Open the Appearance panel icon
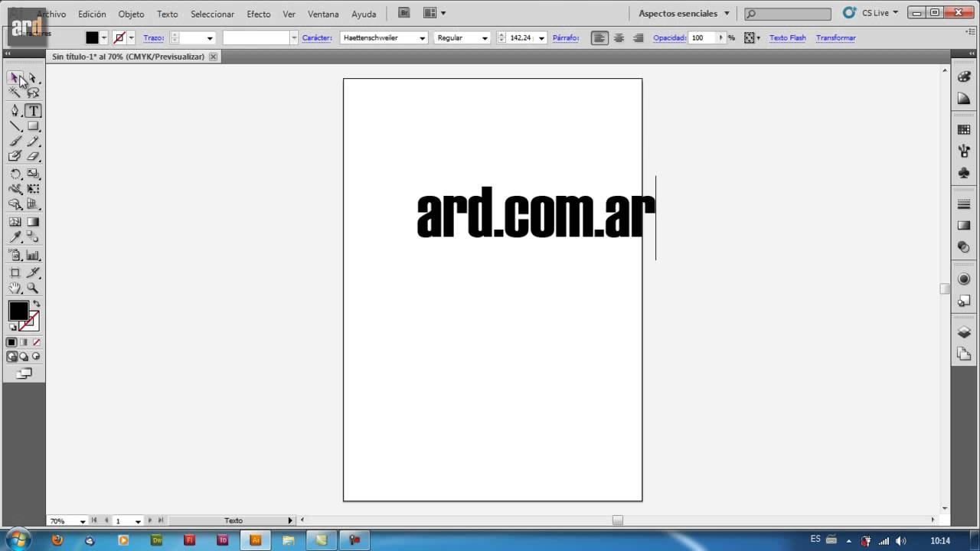980x551 pixels. [964, 279]
